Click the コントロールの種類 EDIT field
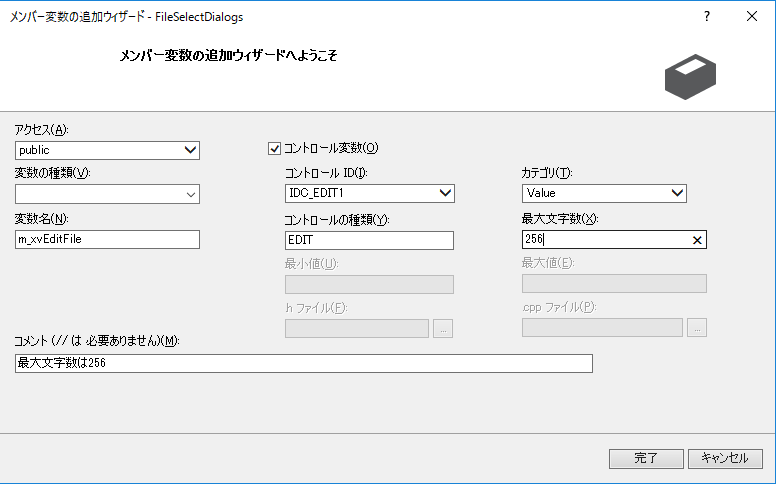 click(x=369, y=240)
